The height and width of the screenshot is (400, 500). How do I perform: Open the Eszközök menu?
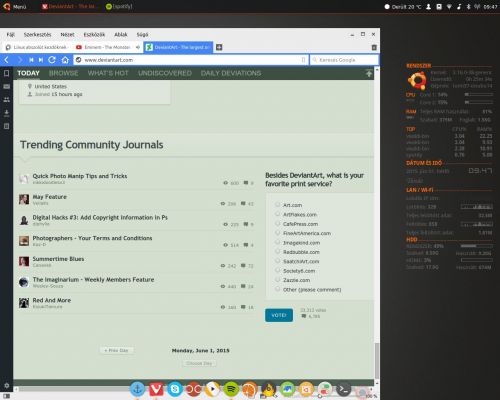(94, 35)
